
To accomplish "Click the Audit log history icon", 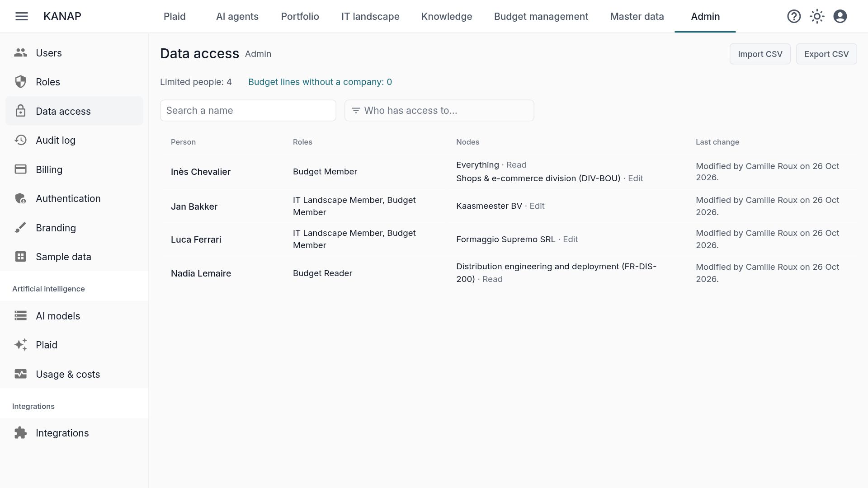I will click(x=20, y=140).
